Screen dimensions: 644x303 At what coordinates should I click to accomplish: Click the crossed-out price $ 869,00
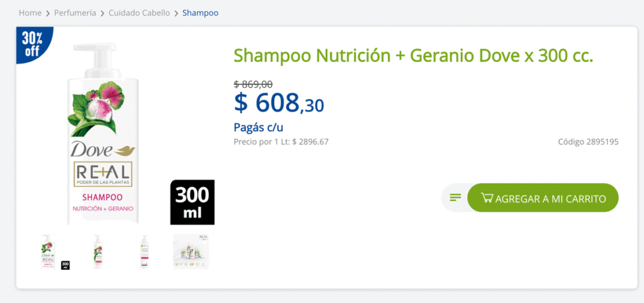tap(253, 84)
